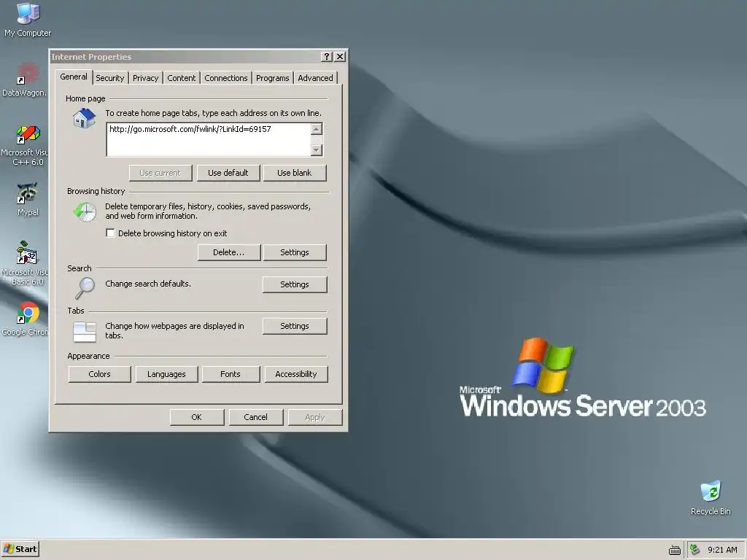Open the Colors appearance options

coord(99,374)
